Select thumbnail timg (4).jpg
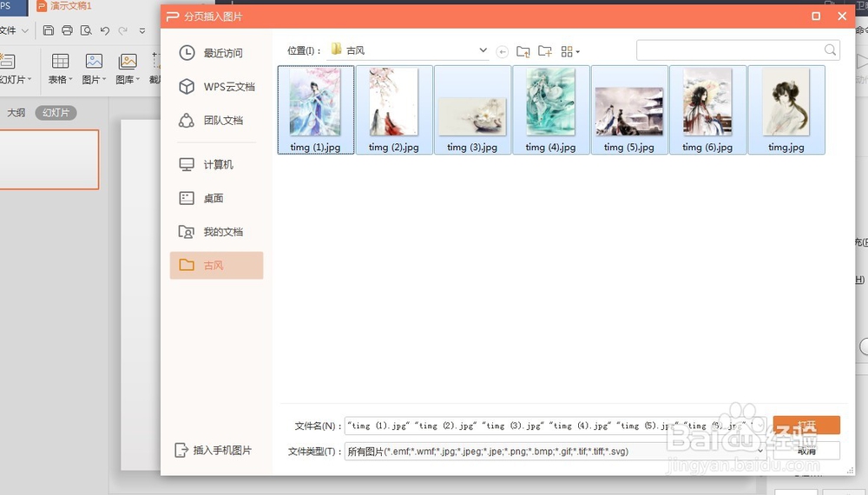The width and height of the screenshot is (868, 495). coord(551,109)
